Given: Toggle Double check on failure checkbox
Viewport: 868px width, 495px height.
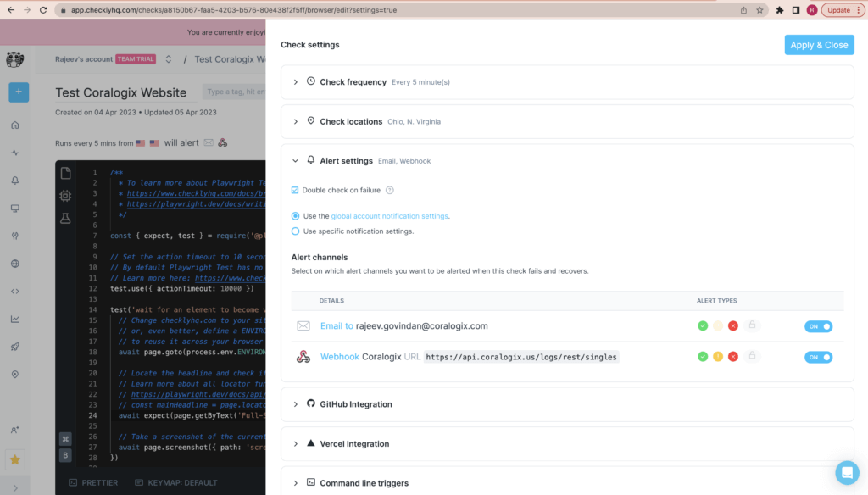Looking at the screenshot, I should click(x=295, y=190).
